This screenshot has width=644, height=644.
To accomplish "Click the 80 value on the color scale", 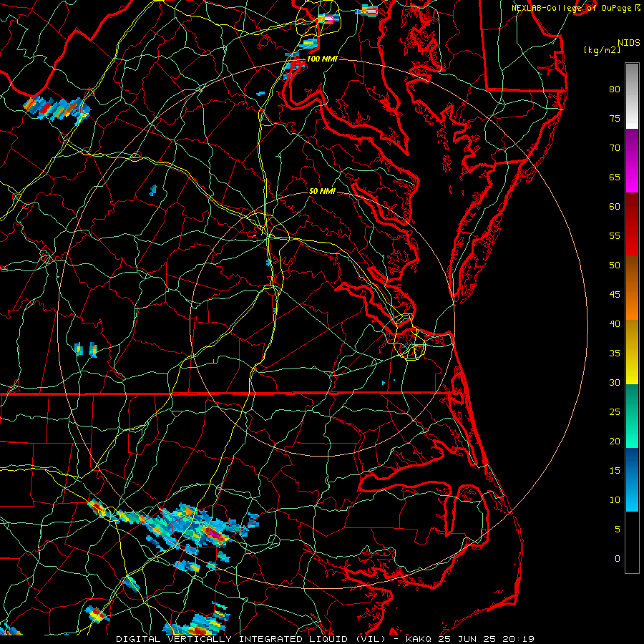I will point(615,89).
